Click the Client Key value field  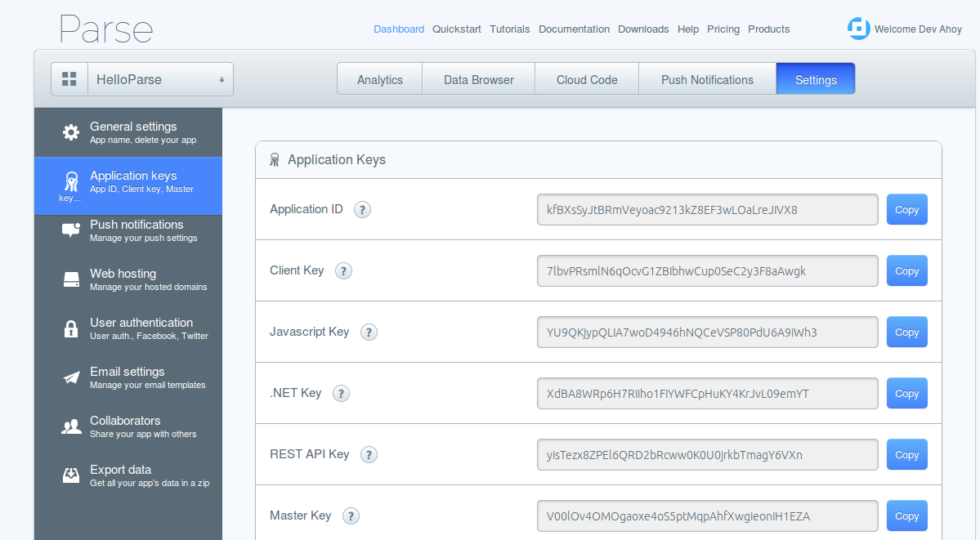pyautogui.click(x=708, y=270)
